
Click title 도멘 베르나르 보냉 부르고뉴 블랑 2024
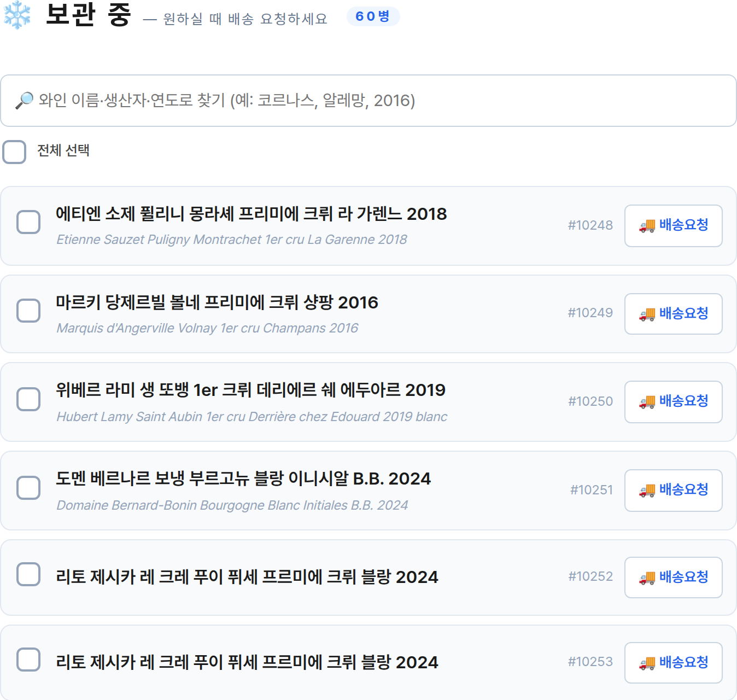tap(243, 479)
